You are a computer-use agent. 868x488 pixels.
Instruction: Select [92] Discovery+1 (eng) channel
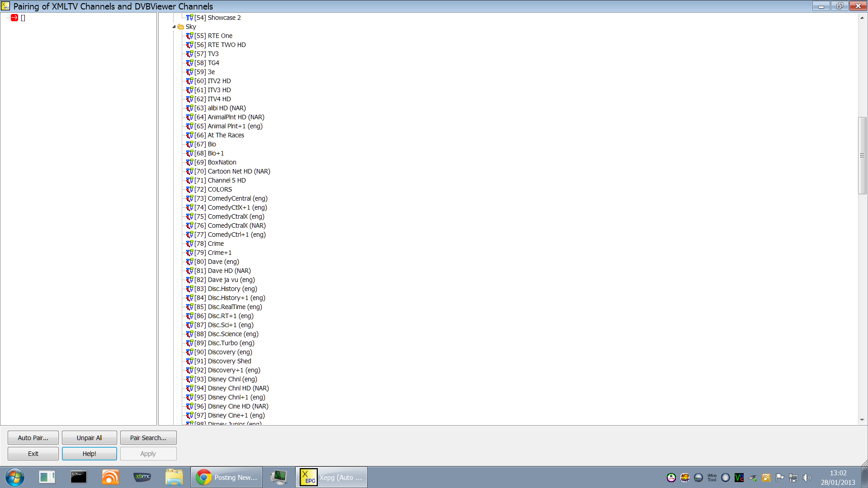pos(227,370)
